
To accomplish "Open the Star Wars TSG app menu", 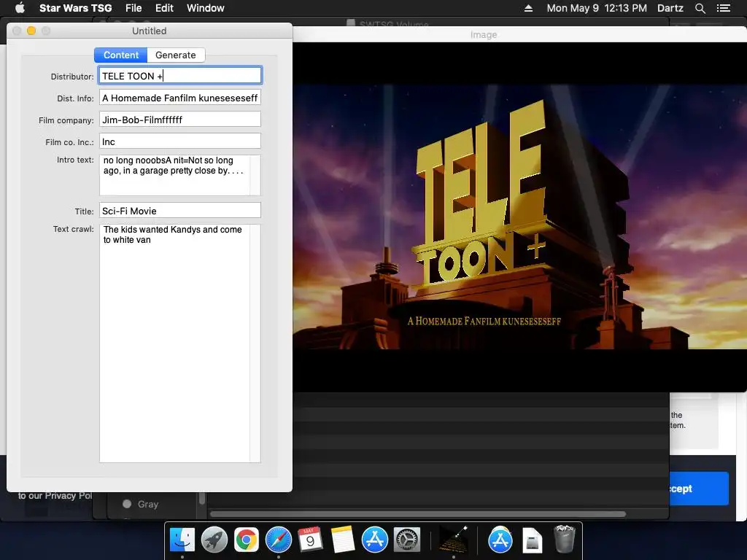I will [x=75, y=8].
